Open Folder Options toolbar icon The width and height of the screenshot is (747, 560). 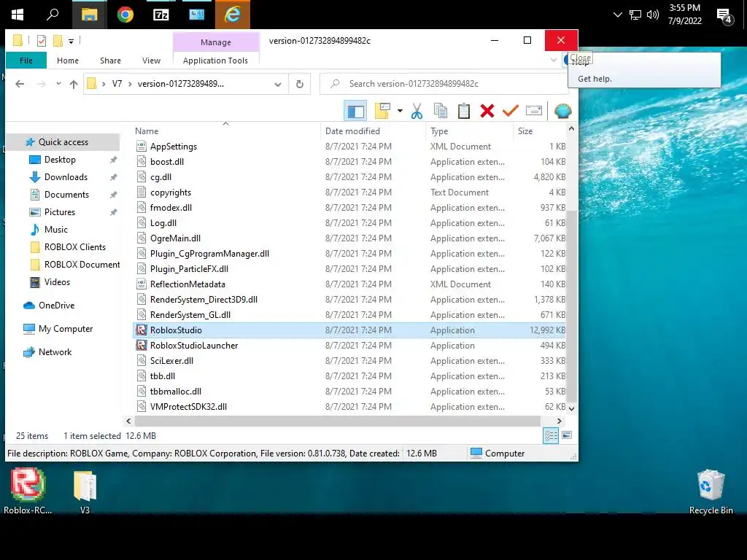pos(382,111)
